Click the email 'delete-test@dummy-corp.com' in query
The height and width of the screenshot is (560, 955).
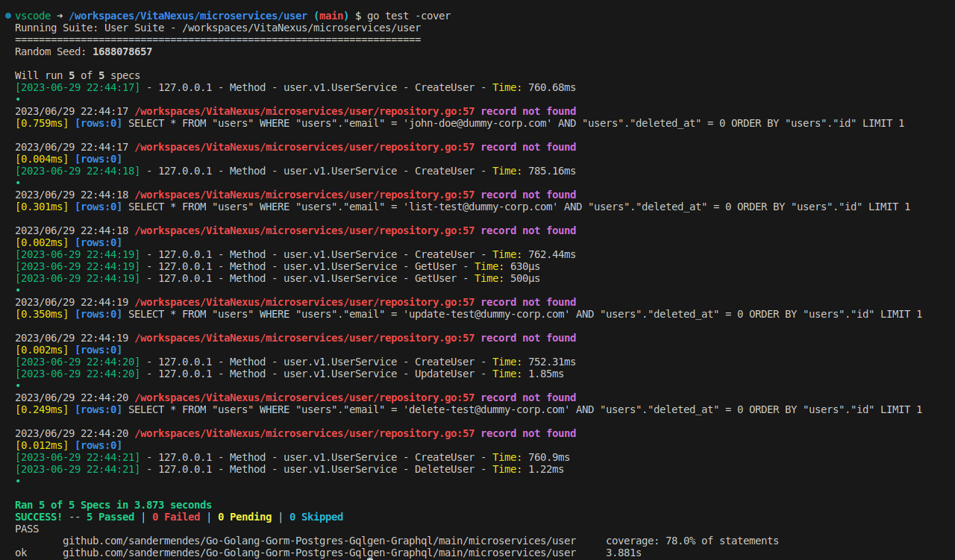[x=486, y=409]
